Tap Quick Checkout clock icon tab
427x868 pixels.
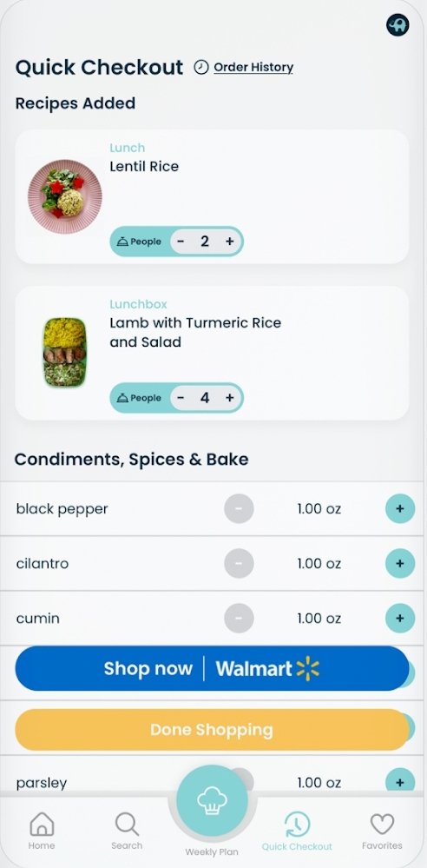297,825
